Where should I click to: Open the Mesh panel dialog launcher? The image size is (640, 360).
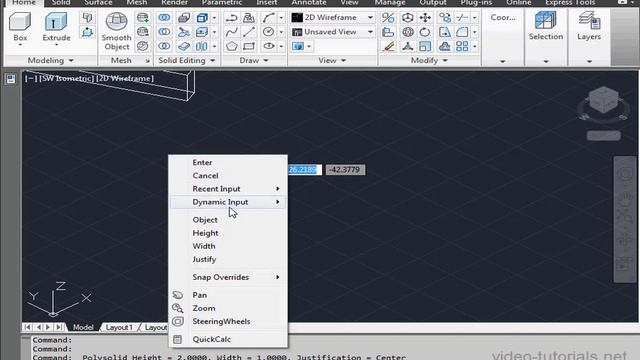(x=147, y=61)
